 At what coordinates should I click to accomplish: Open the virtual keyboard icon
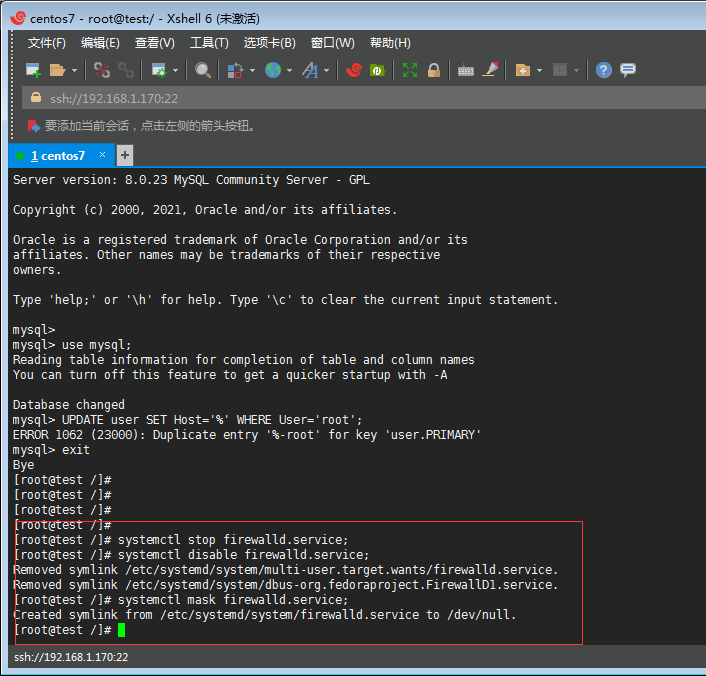click(x=465, y=70)
